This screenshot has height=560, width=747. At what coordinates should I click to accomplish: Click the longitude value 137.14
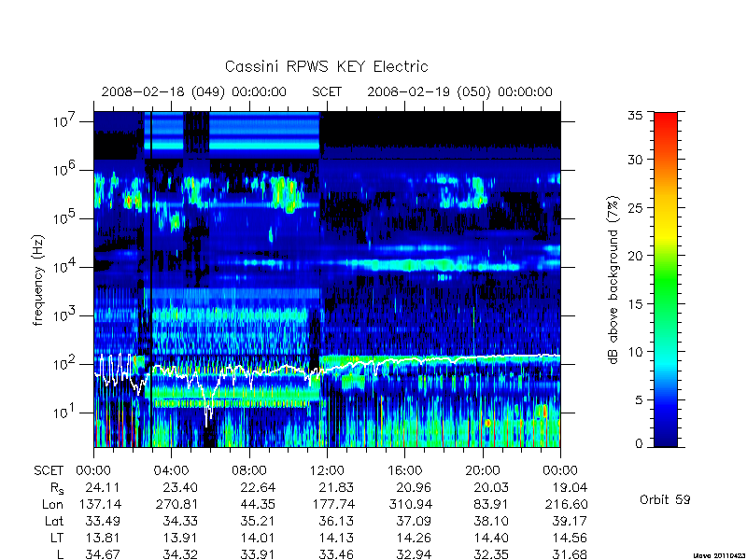(x=99, y=504)
